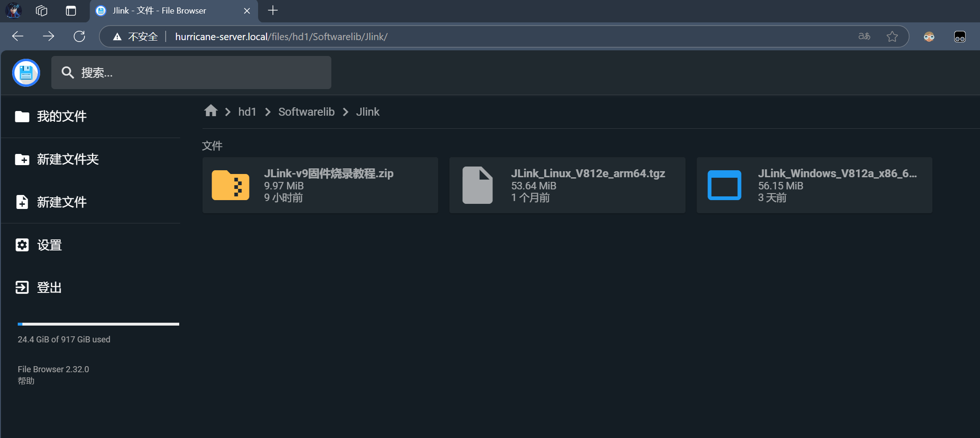Click the 新建文件夹 (new folder) icon
The width and height of the screenshot is (980, 438).
[22, 159]
